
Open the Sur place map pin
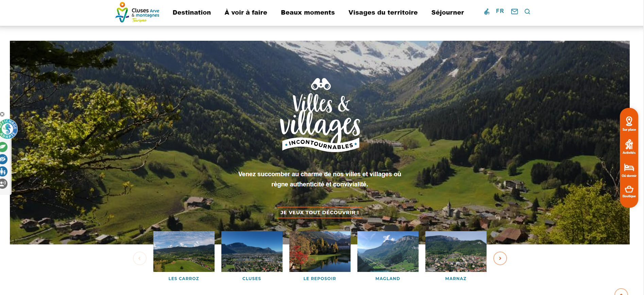(x=629, y=124)
